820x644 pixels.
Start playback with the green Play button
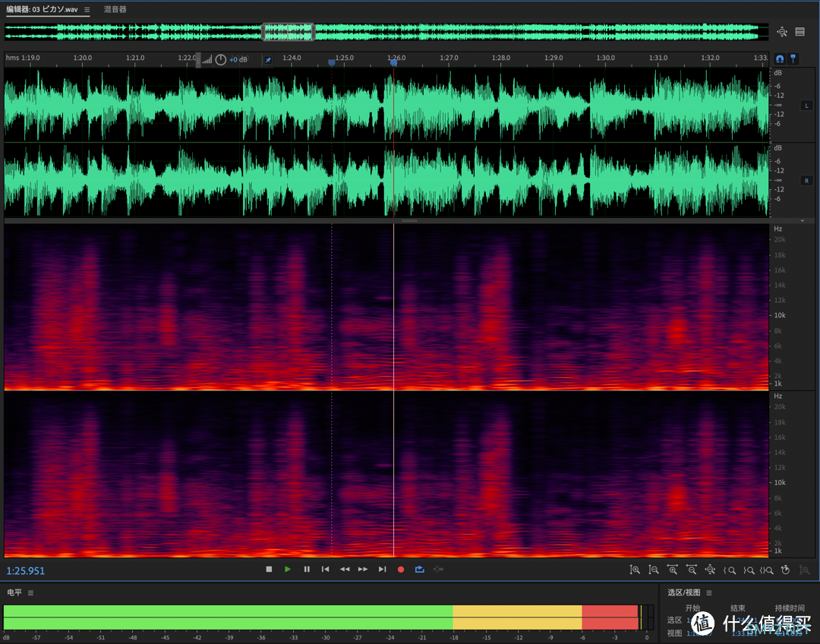point(288,569)
